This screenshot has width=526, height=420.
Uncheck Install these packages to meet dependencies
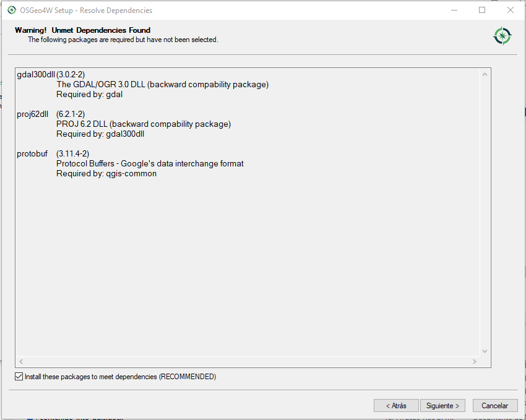click(x=19, y=377)
